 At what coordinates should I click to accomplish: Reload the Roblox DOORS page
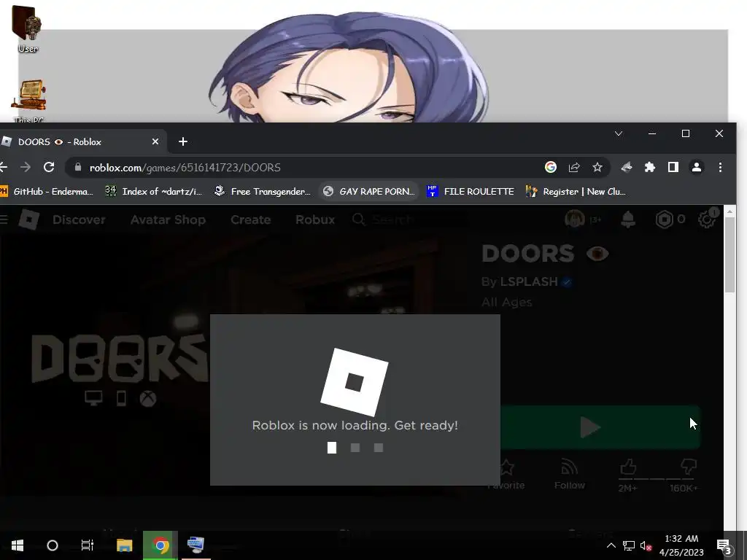point(49,167)
